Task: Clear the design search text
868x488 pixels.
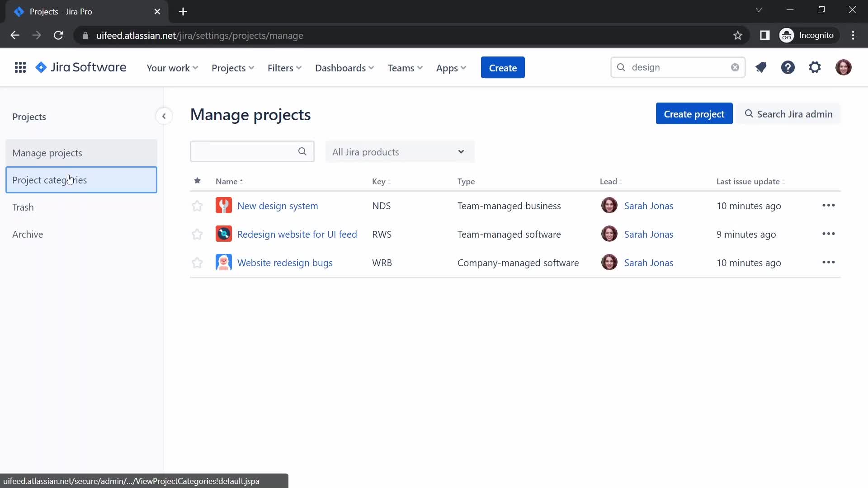Action: click(x=735, y=67)
